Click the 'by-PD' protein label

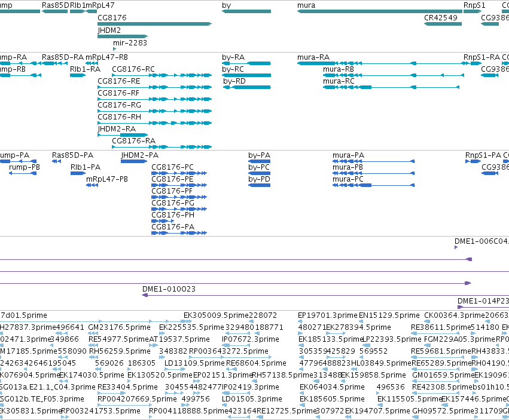pos(259,179)
